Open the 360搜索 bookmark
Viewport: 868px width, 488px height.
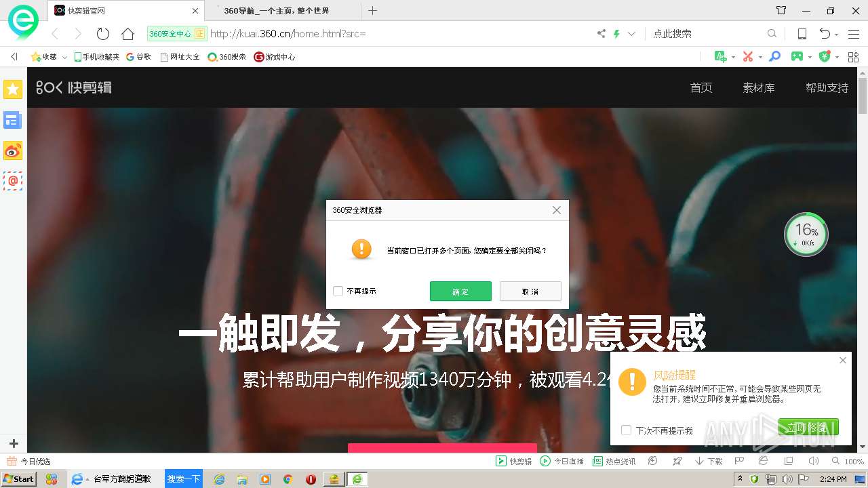pyautogui.click(x=226, y=57)
